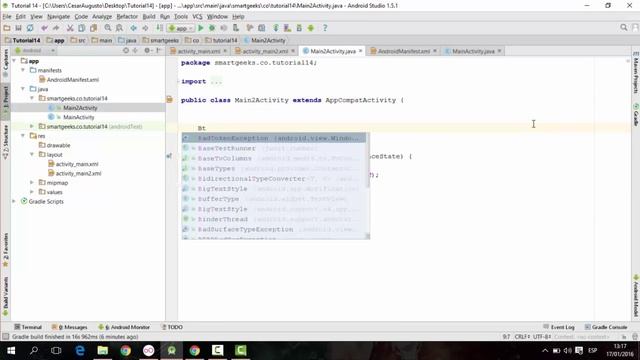The height and width of the screenshot is (360, 640).
Task: Click the smartgeeks breadcrumb in navigation bar
Action: (x=161, y=40)
